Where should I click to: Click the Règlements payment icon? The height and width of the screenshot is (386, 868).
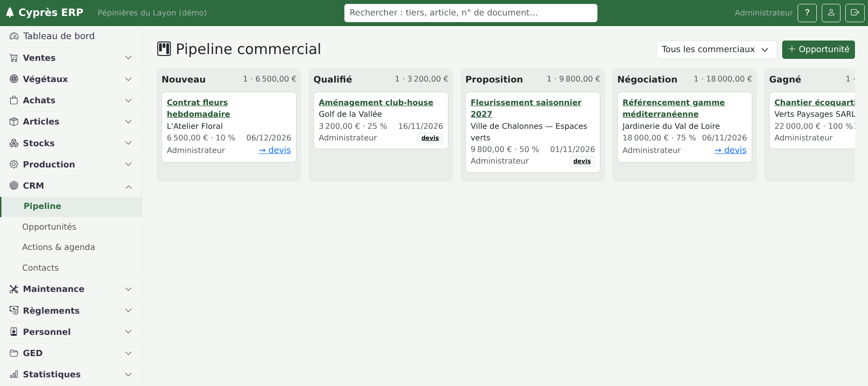14,311
